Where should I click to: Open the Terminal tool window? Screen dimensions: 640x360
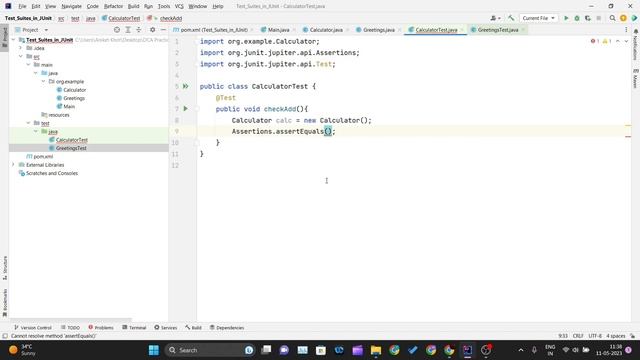click(134, 328)
